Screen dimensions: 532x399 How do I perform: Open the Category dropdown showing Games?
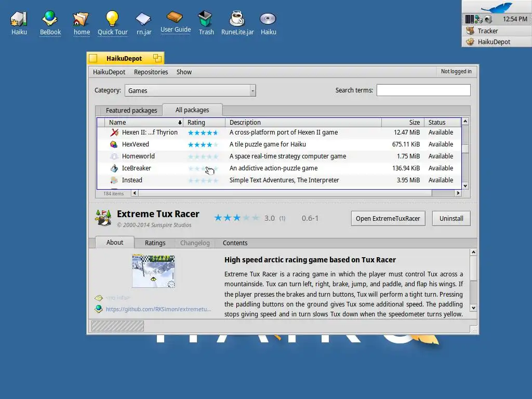(x=190, y=90)
